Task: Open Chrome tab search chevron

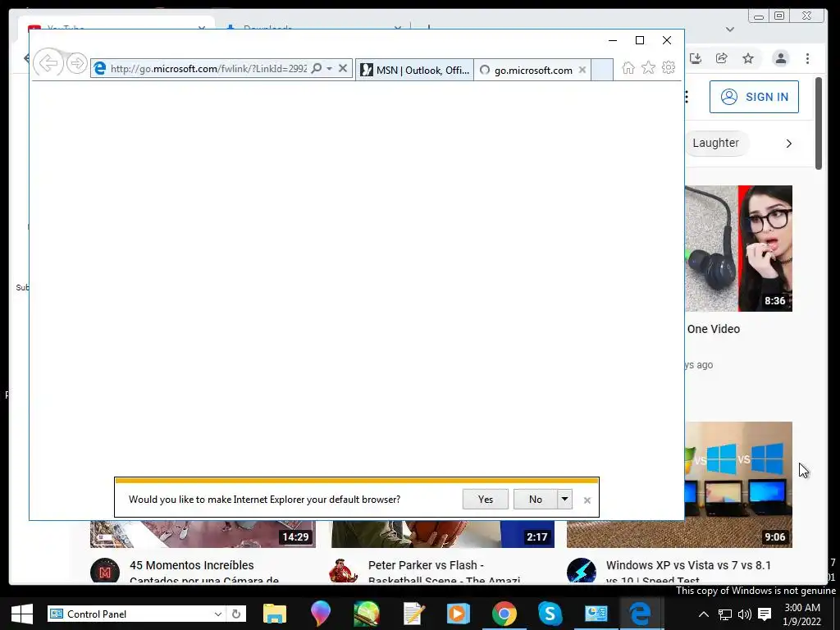Action: (x=729, y=29)
